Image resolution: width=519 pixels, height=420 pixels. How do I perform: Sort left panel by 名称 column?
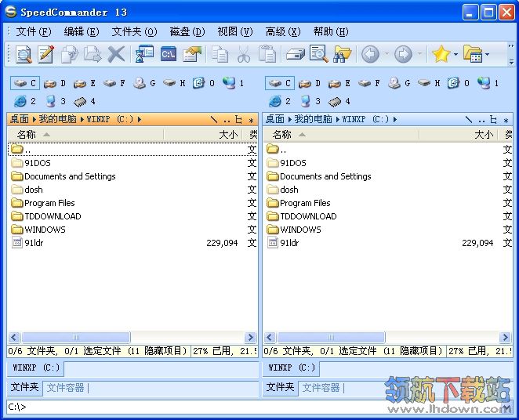pyautogui.click(x=85, y=134)
